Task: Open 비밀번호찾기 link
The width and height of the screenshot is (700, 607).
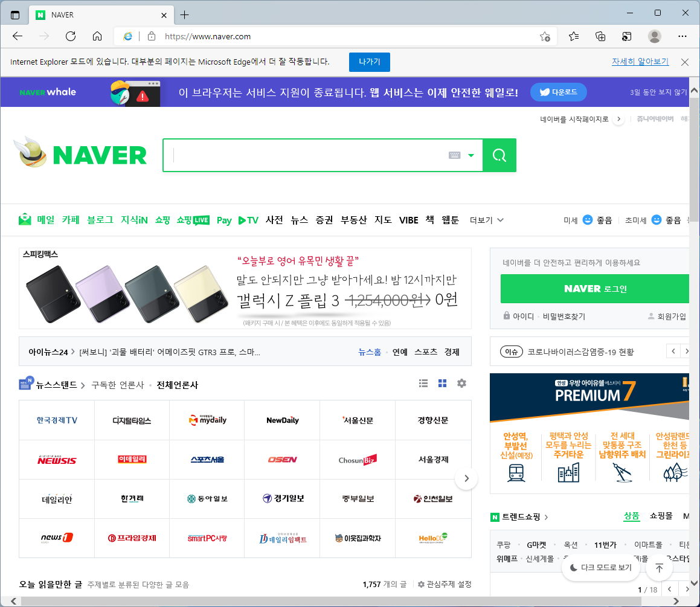Action: click(x=564, y=316)
